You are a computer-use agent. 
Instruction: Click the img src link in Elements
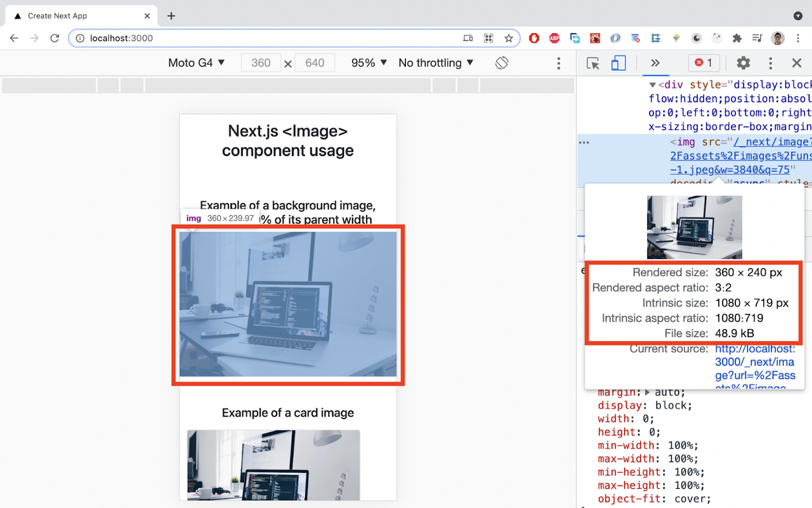point(772,142)
